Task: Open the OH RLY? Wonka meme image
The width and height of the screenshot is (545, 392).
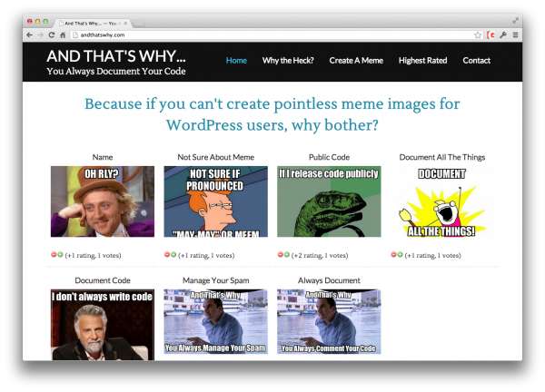Action: [103, 201]
